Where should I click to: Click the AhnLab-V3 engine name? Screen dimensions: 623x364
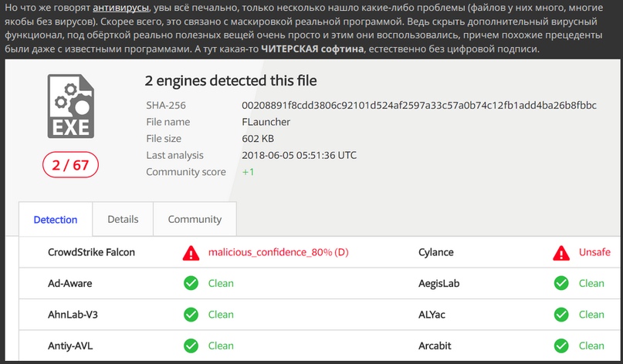73,315
